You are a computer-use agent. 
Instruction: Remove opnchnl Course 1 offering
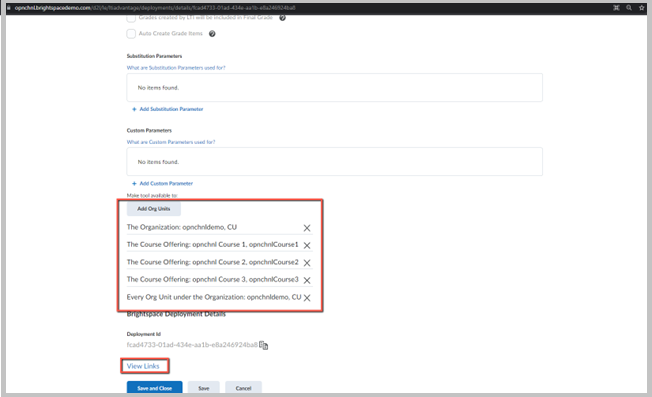tap(306, 245)
